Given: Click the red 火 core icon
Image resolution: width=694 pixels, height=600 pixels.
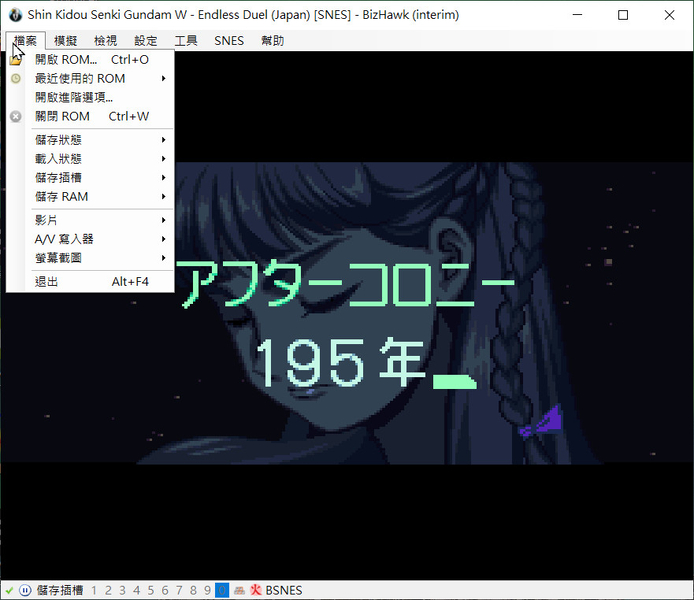Looking at the screenshot, I should coord(256,590).
